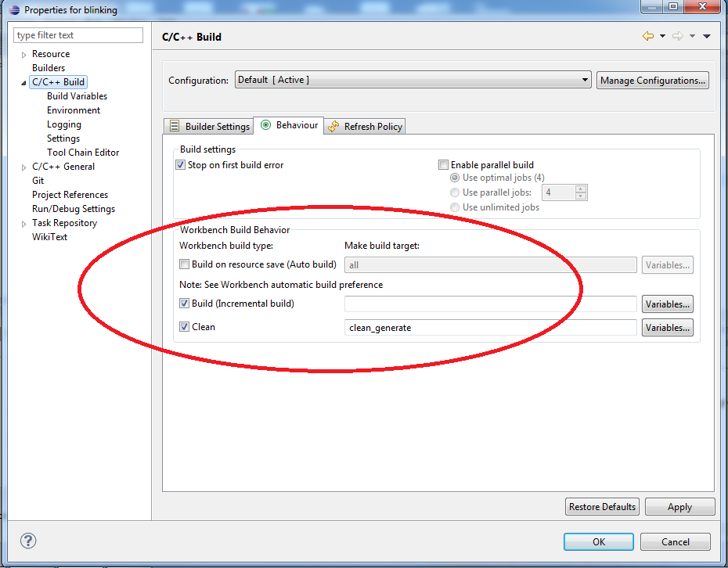Click Manage Configurations button
The image size is (728, 568).
tap(652, 81)
